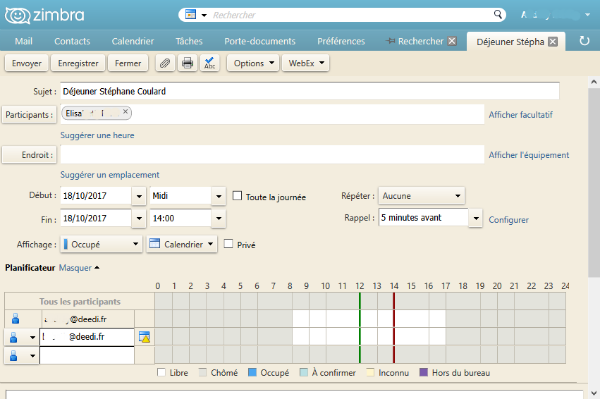Image resolution: width=600 pixels, height=399 pixels.
Task: Refresh using the circular arrow icon
Action: (584, 41)
